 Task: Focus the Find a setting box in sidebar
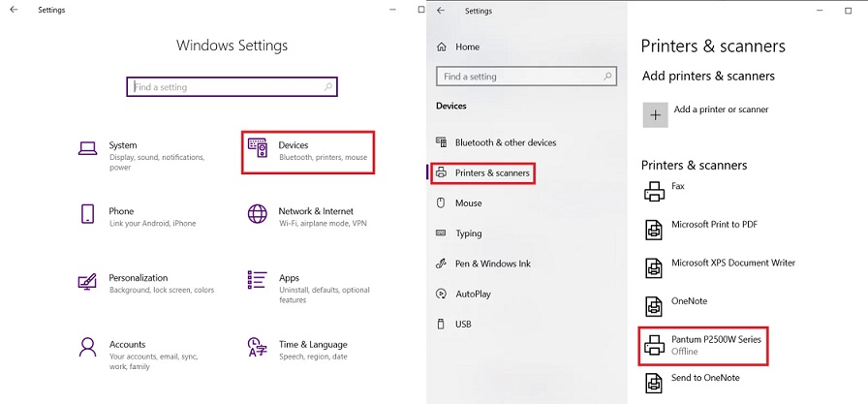click(526, 77)
